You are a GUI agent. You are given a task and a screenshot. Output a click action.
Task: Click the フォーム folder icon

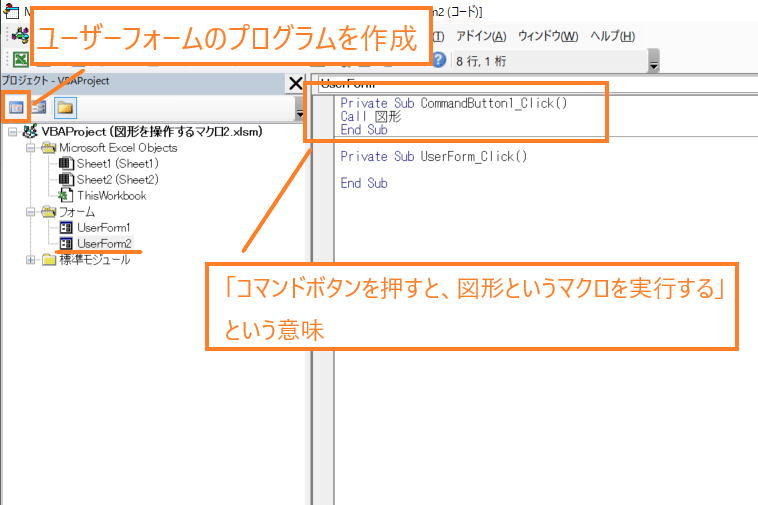point(48,212)
